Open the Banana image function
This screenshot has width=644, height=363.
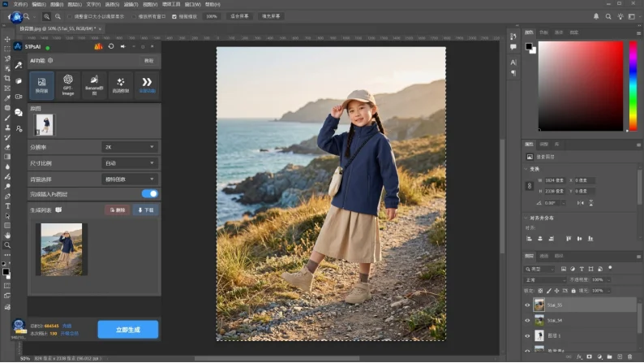[94, 85]
